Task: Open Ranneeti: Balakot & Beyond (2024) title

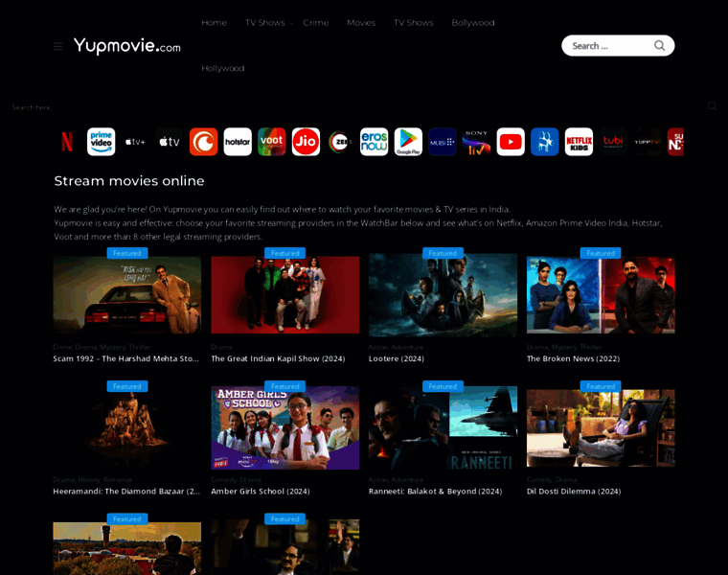Action: [x=435, y=492]
